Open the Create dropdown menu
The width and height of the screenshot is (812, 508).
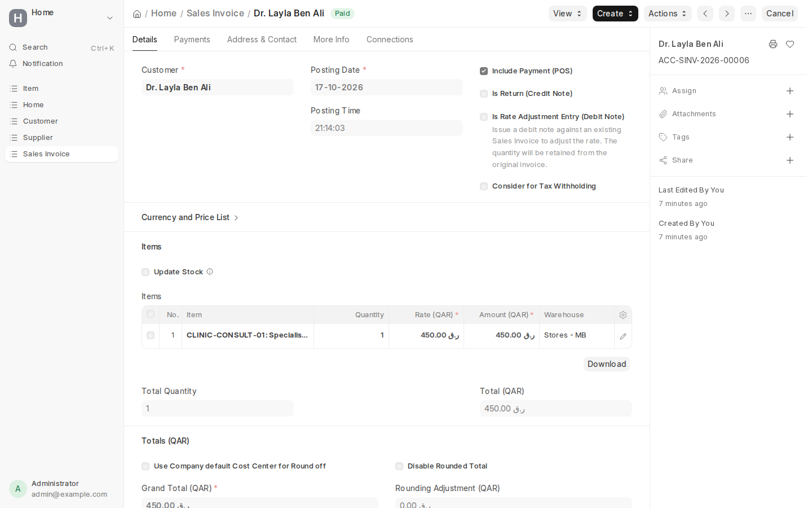click(x=615, y=14)
